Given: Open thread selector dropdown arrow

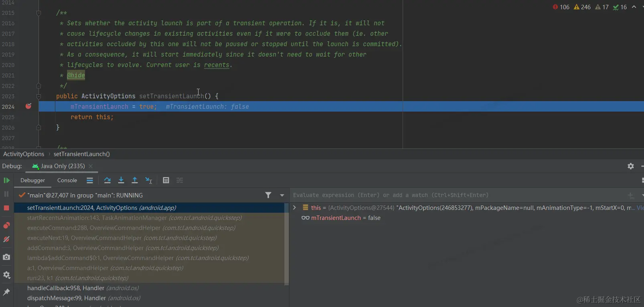Looking at the screenshot, I should pyautogui.click(x=282, y=195).
